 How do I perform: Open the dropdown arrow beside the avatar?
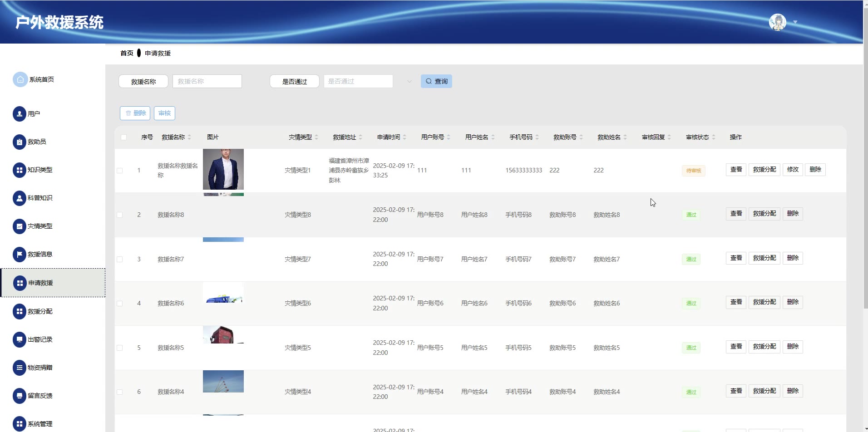click(795, 22)
